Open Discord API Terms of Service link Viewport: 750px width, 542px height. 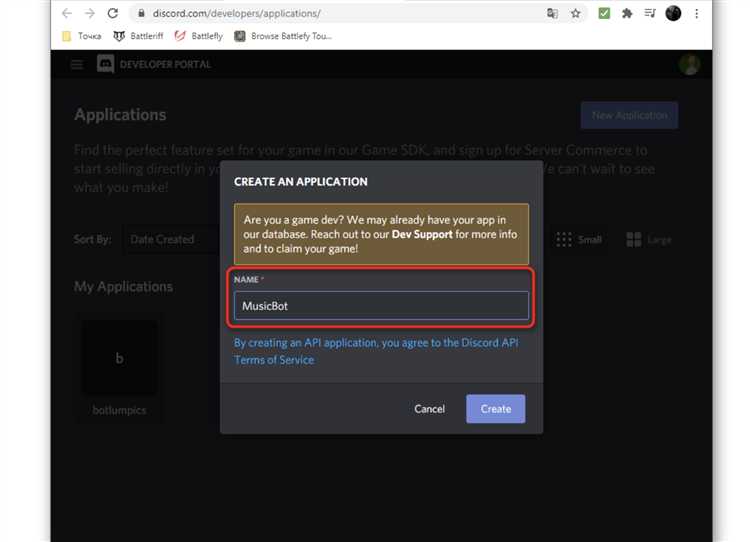tap(376, 351)
